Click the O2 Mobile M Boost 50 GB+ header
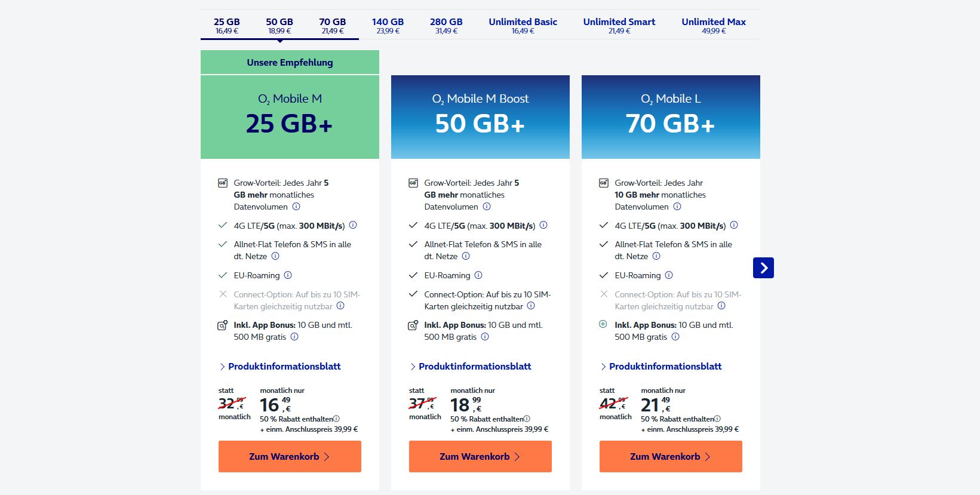Viewport: 980px width, 495px height. (x=480, y=117)
